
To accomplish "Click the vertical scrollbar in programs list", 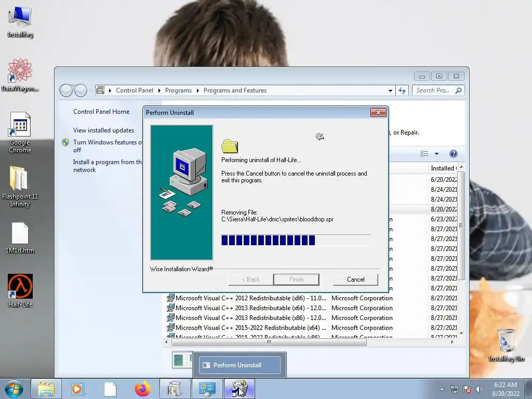I will pos(461,225).
